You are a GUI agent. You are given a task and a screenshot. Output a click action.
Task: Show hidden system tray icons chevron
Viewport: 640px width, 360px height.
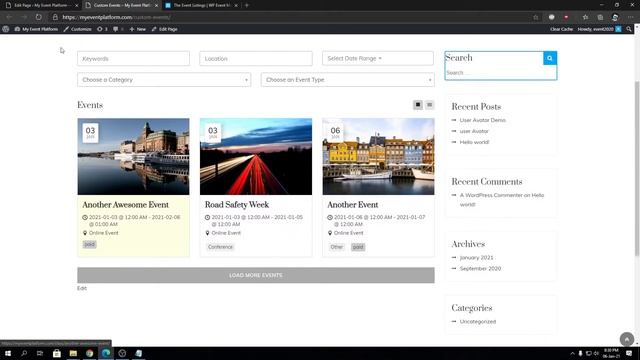click(x=572, y=353)
